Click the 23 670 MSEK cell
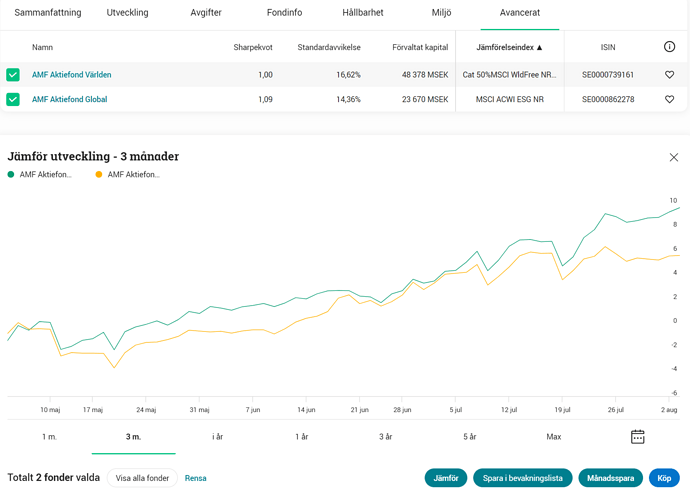 pos(425,99)
